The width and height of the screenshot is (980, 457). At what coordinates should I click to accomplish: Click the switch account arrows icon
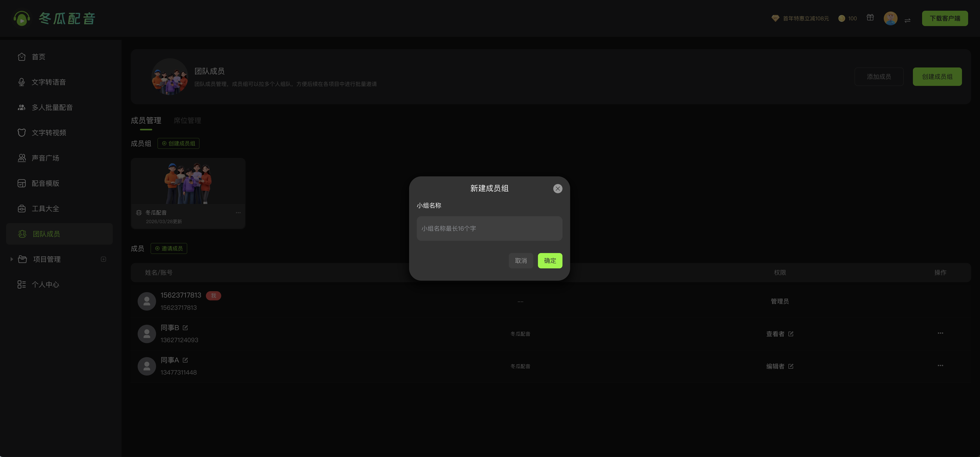tap(907, 20)
